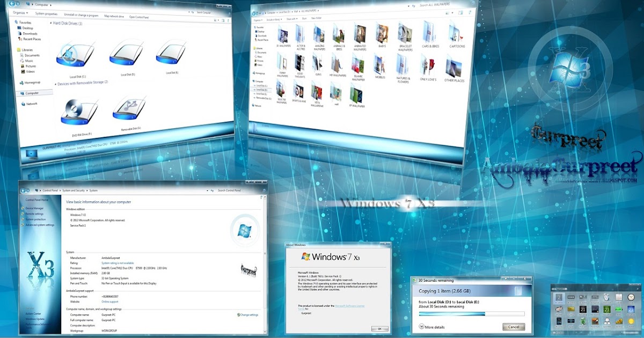This screenshot has width=644, height=338.
Task: Open Microsoft Software License Terms link
Action: (351, 305)
